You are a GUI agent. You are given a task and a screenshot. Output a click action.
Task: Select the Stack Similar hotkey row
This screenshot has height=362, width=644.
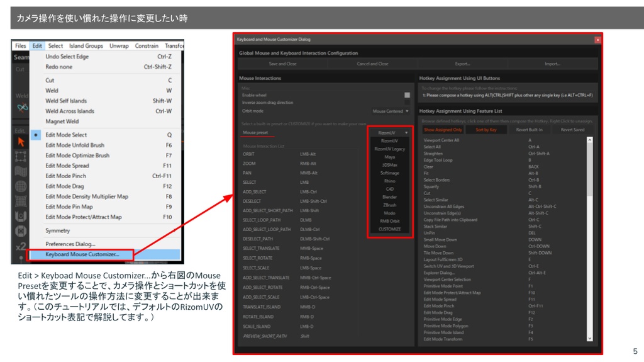[x=504, y=226]
